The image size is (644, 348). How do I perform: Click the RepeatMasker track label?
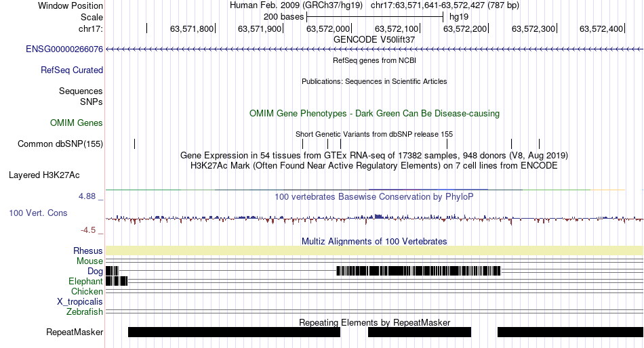click(75, 332)
